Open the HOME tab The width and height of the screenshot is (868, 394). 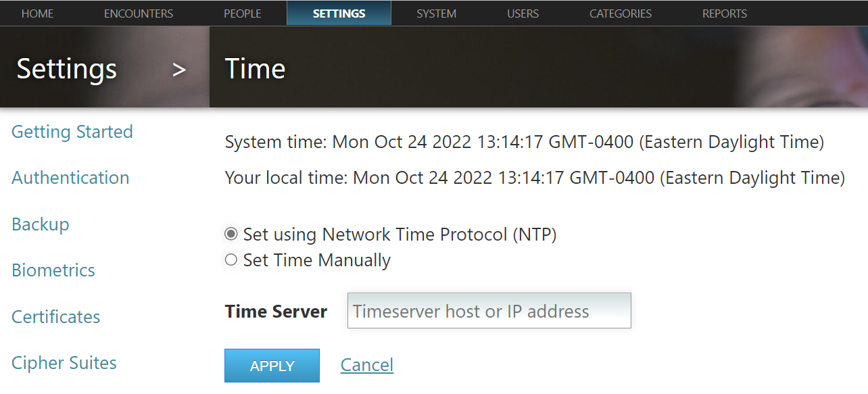[37, 14]
